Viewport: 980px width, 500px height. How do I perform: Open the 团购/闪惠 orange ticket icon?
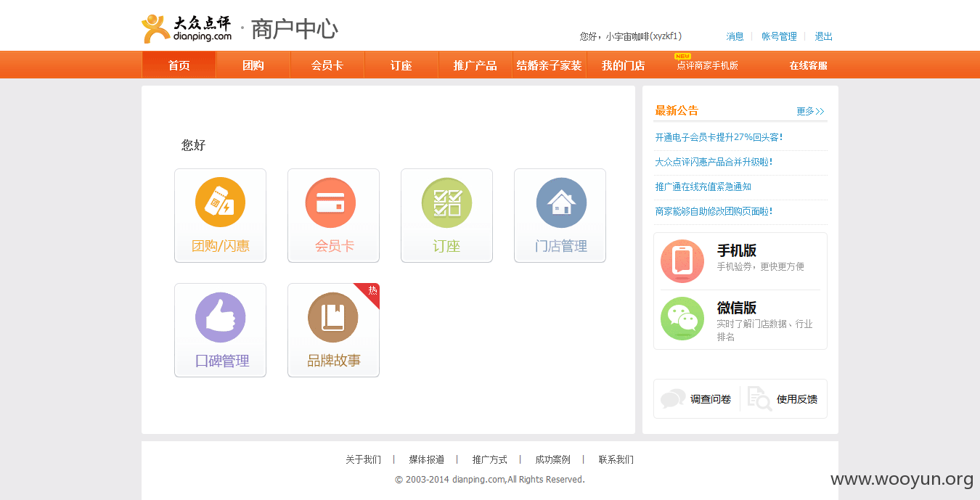tap(220, 202)
